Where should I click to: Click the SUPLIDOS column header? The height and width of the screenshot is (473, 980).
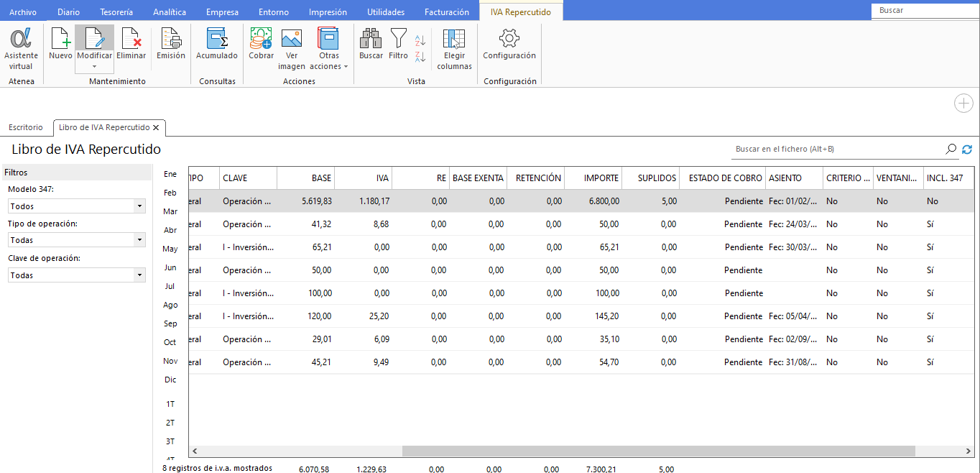click(x=651, y=178)
